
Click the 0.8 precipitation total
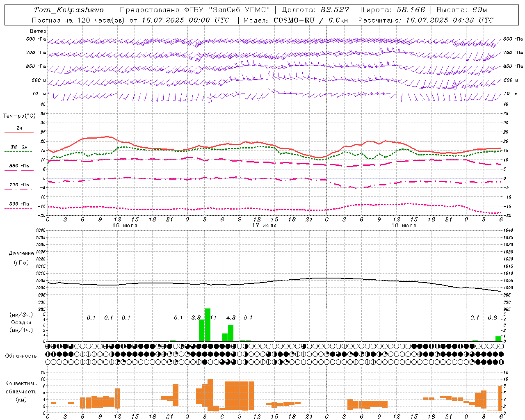pyautogui.click(x=492, y=317)
